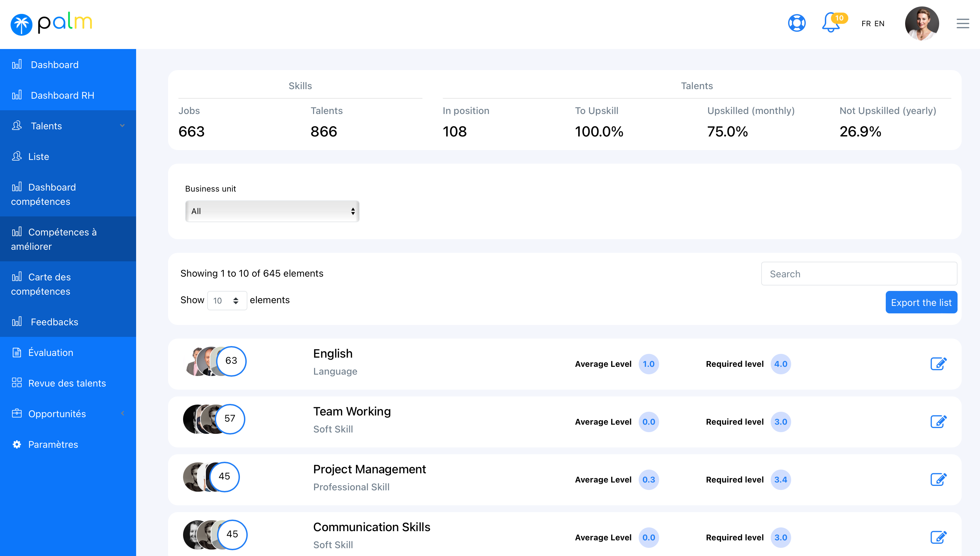Click Export the list button
This screenshot has height=556, width=980.
click(921, 302)
